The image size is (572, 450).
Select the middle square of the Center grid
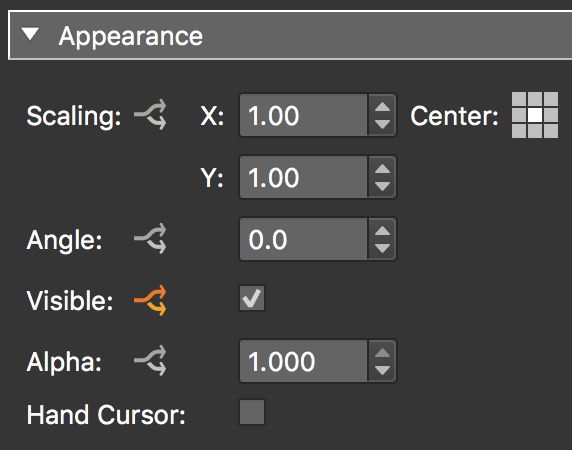click(x=535, y=115)
